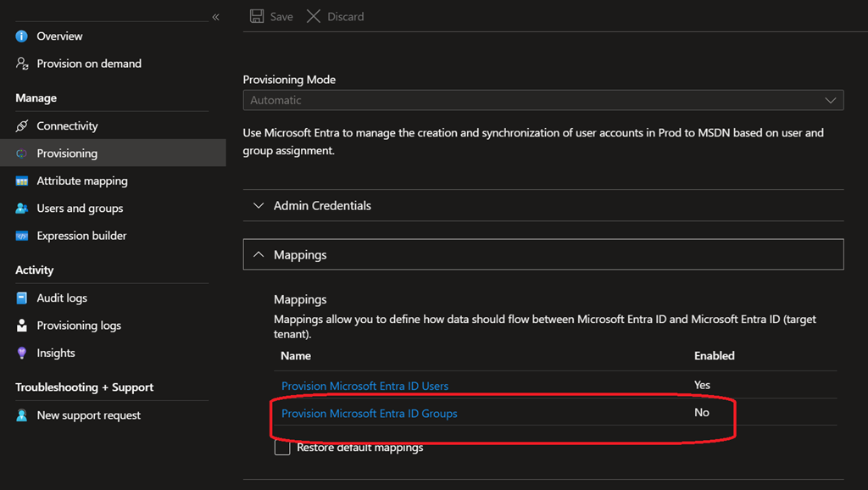Click the Expression builder icon
The width and height of the screenshot is (868, 490).
pyautogui.click(x=22, y=237)
